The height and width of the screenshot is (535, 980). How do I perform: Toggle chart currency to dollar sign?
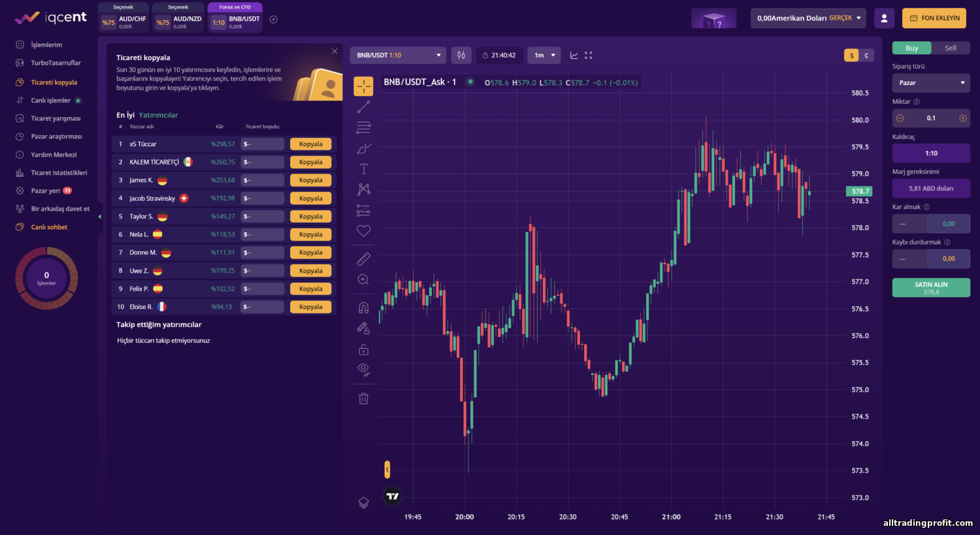(x=851, y=56)
